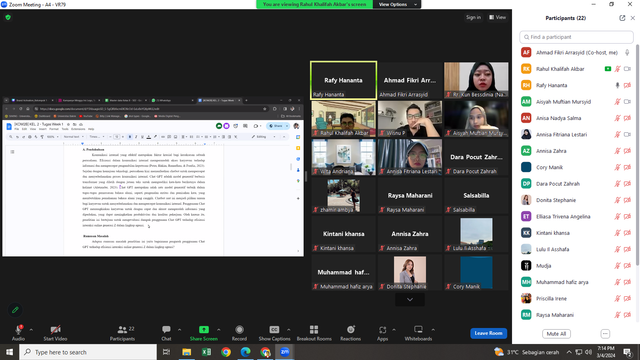640x360 pixels.
Task: Open the Chat icon in toolbar
Action: point(166,329)
